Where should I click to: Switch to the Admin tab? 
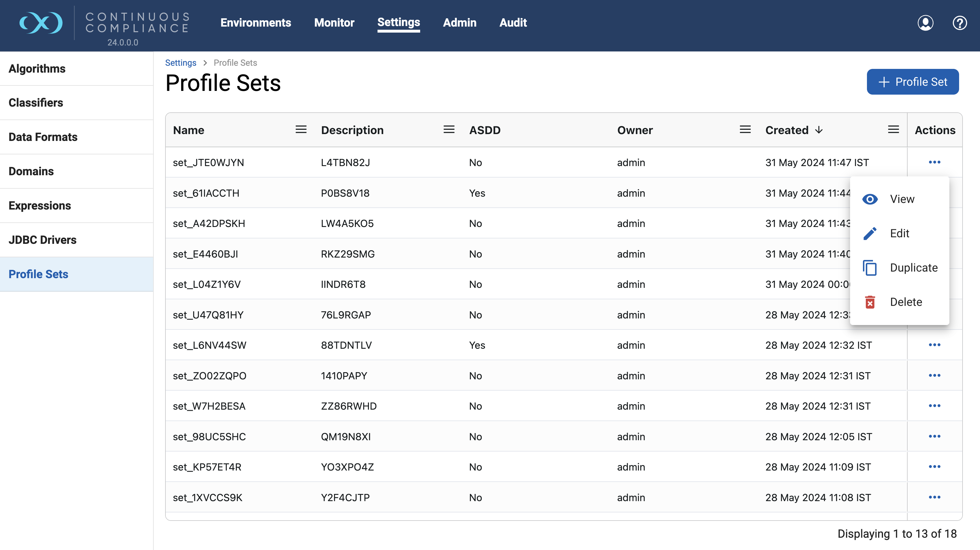(x=460, y=23)
